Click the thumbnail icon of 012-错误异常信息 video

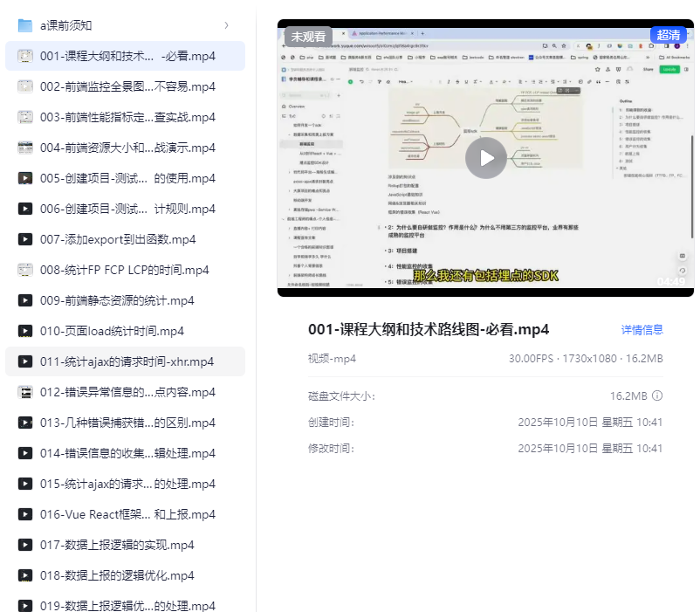pos(24,391)
